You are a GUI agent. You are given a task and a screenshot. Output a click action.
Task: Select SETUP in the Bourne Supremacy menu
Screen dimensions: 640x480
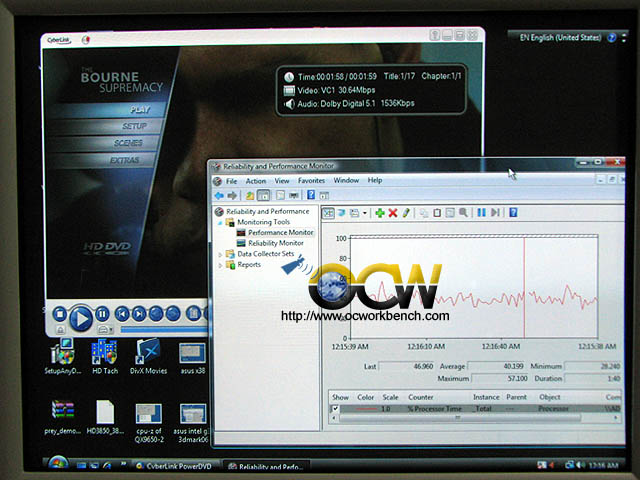click(x=134, y=126)
